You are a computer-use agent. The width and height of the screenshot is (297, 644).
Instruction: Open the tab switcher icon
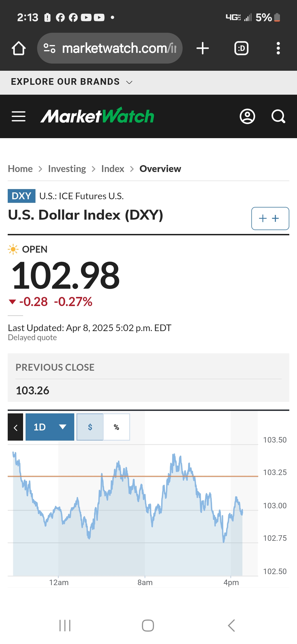click(241, 48)
